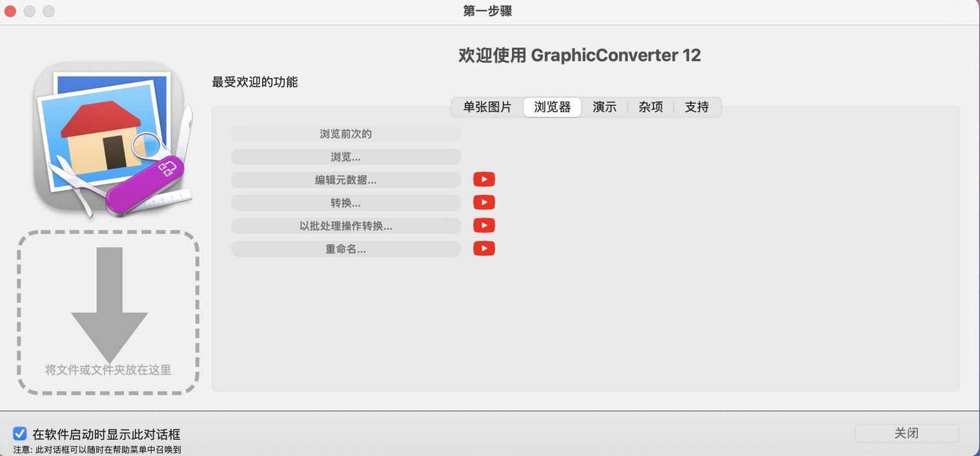Screen dimensions: 980x456
Task: Open YouTube video for 以批处理操作转换
Action: pyautogui.click(x=484, y=225)
